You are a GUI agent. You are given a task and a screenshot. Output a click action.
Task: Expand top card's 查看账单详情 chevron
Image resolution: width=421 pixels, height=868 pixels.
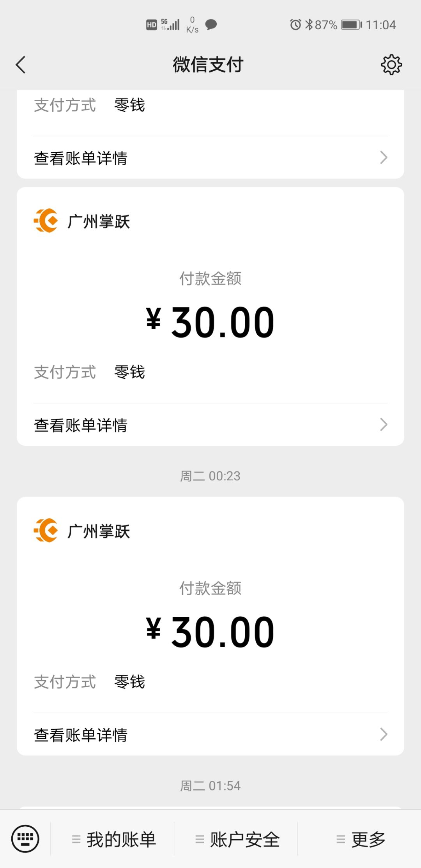point(384,158)
